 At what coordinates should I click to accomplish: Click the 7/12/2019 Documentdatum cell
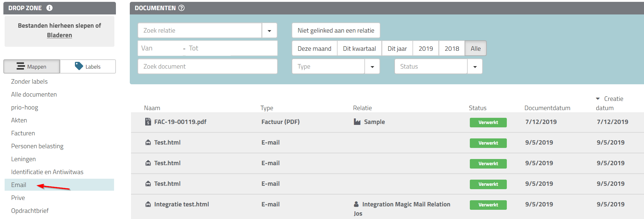(x=541, y=122)
